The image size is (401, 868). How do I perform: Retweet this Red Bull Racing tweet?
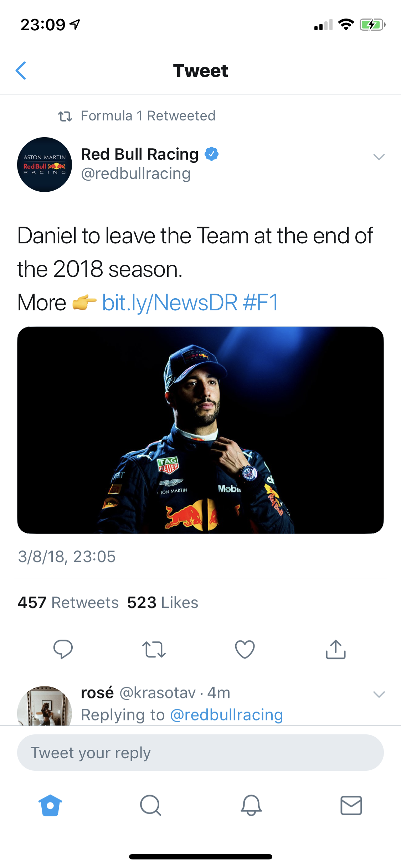click(x=154, y=649)
